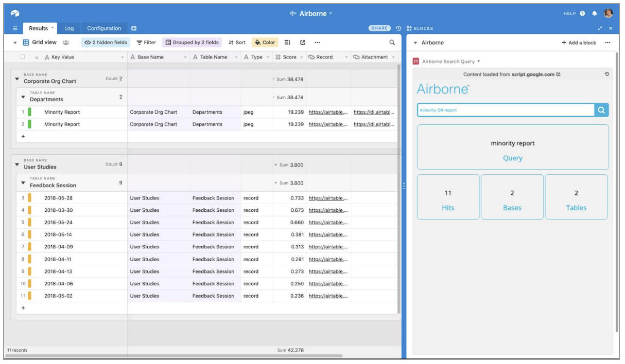Viewport: 625px width, 364px height.
Task: Open 2 hidden fields menu
Action: (x=106, y=43)
